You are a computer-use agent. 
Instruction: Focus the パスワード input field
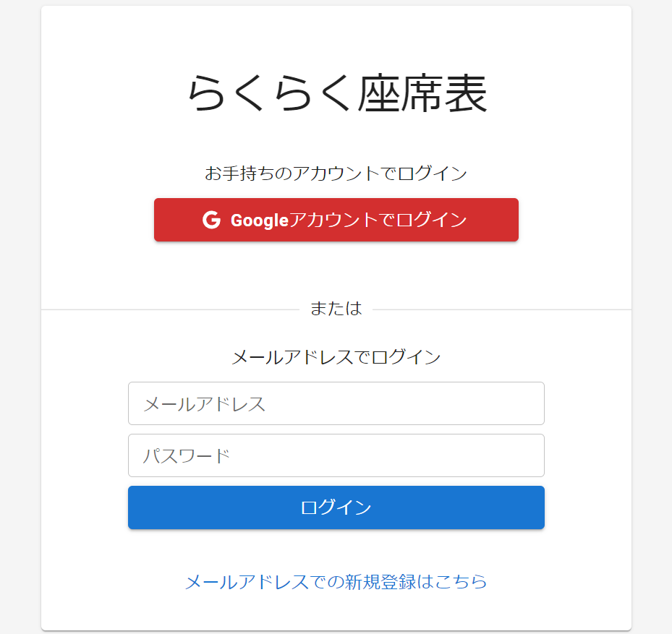tap(336, 455)
